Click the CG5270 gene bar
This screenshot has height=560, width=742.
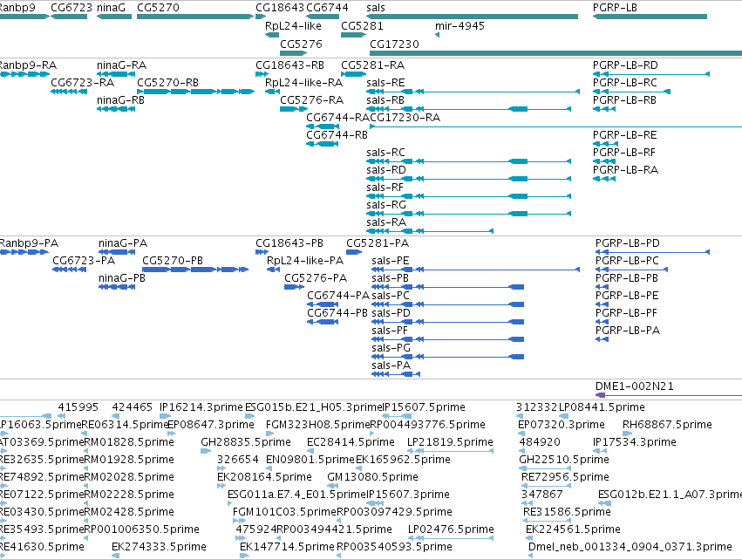[x=195, y=17]
